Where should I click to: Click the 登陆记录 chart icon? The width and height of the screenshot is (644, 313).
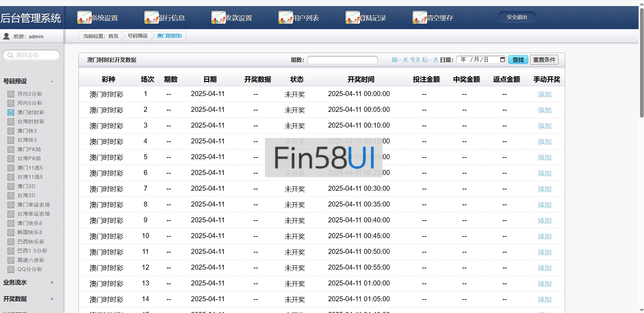pos(353,17)
